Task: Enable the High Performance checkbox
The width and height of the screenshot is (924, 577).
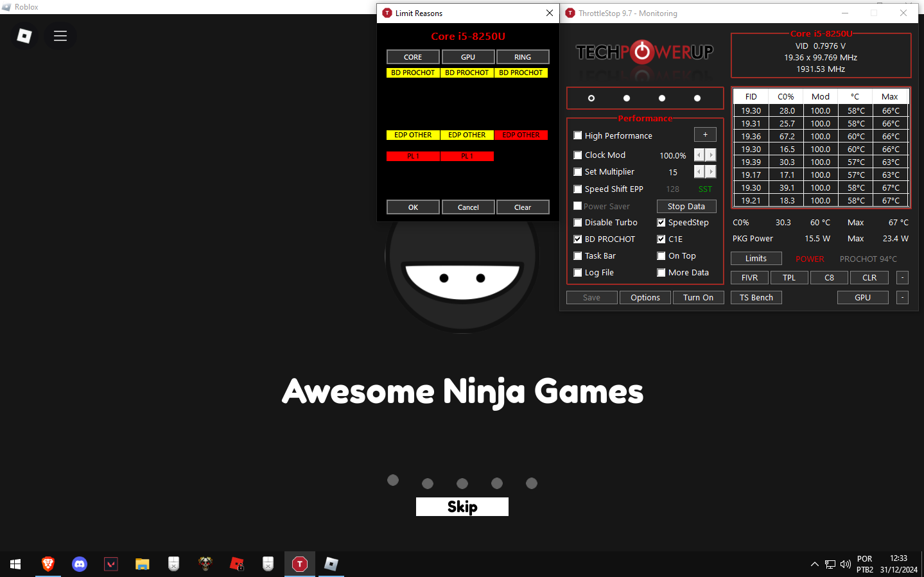Action: (578, 135)
